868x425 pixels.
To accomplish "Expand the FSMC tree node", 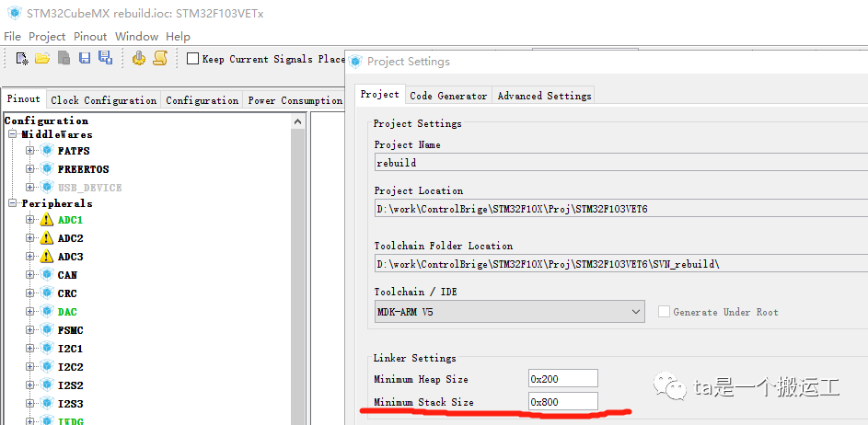I will pyautogui.click(x=29, y=330).
